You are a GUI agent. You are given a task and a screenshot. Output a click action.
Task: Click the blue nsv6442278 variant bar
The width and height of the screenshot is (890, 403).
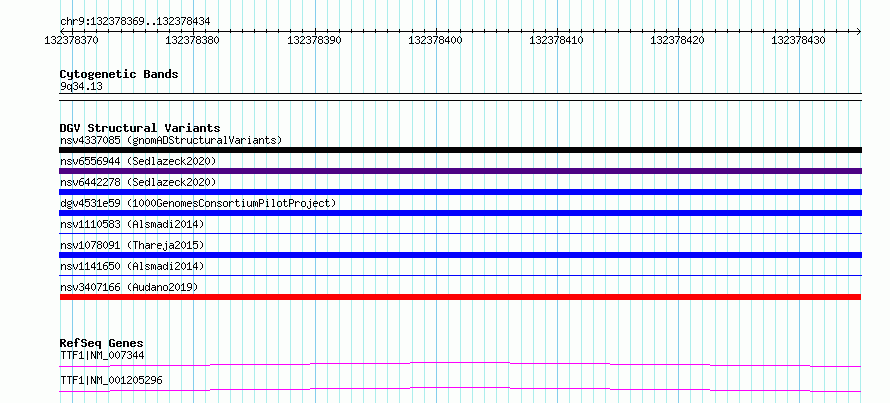460,192
